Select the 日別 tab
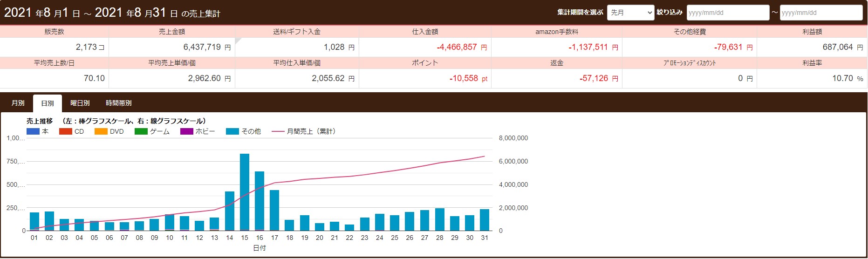Screen dimensions: 868x259 pos(48,103)
